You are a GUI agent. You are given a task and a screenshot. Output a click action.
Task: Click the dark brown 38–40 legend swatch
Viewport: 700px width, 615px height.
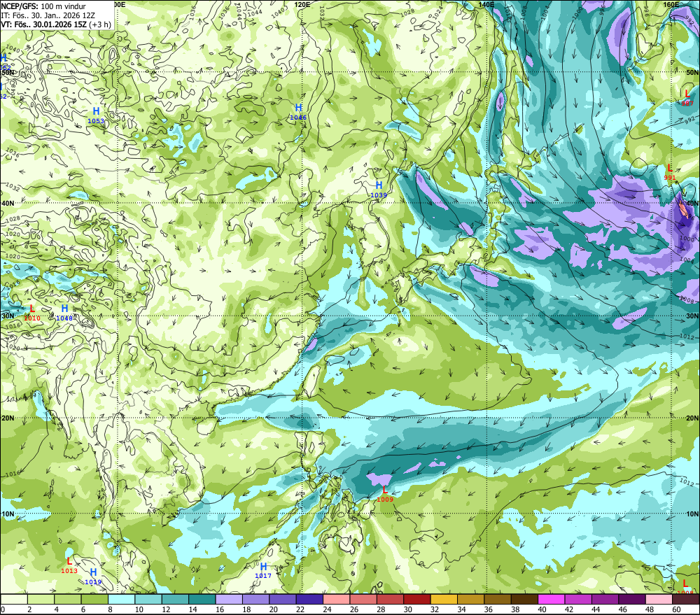pyautogui.click(x=524, y=599)
